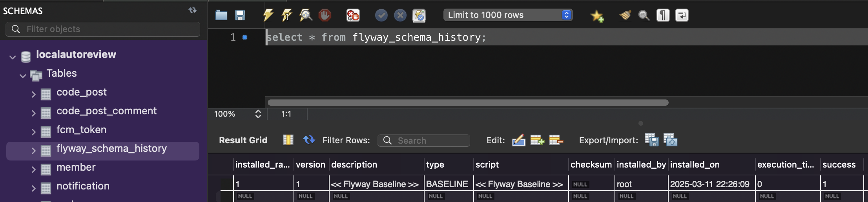Refresh result data arrows icon
The width and height of the screenshot is (868, 202).
click(309, 140)
